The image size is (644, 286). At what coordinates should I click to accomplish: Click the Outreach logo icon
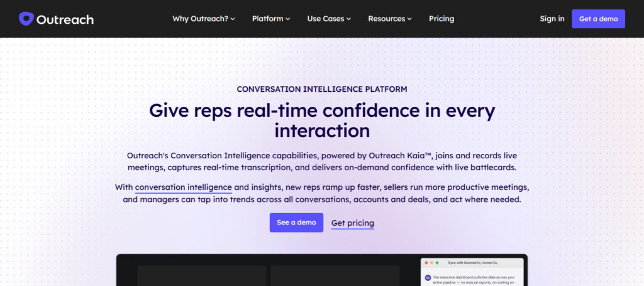(26, 19)
